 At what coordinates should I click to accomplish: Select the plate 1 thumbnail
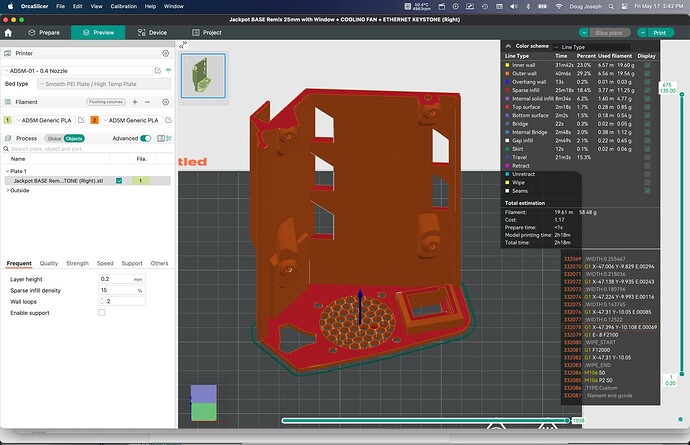click(203, 76)
